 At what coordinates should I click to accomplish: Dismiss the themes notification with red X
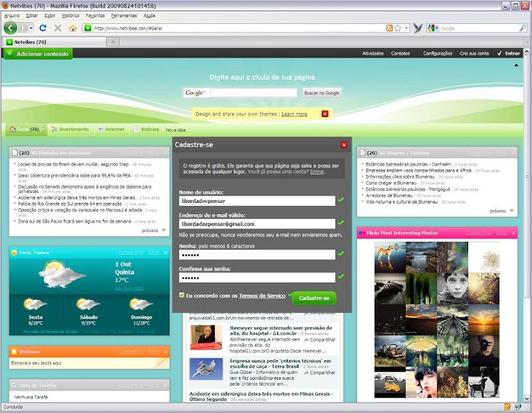325,114
